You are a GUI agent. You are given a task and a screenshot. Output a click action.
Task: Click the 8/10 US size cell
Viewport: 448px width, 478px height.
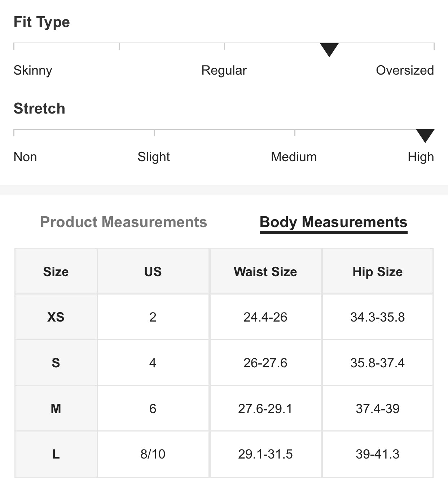click(x=153, y=454)
